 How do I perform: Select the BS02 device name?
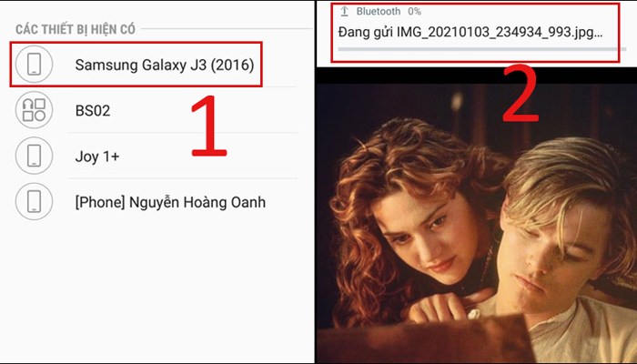(93, 110)
